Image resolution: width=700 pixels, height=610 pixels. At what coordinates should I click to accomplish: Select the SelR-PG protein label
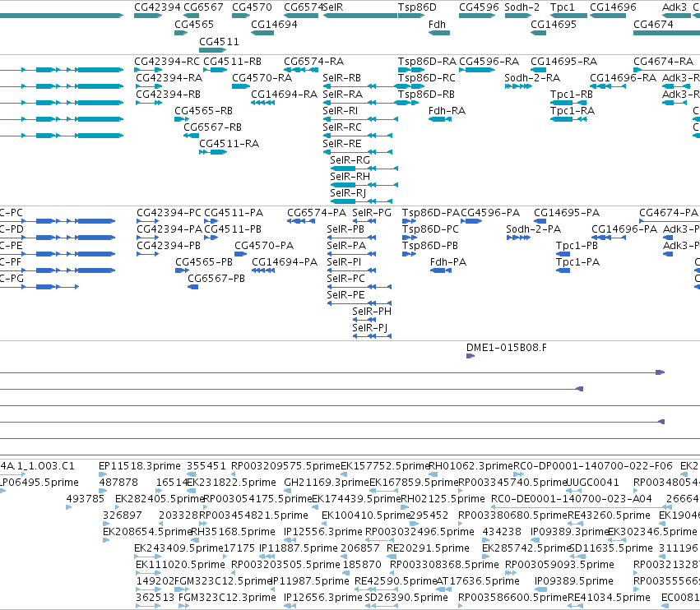click(372, 213)
